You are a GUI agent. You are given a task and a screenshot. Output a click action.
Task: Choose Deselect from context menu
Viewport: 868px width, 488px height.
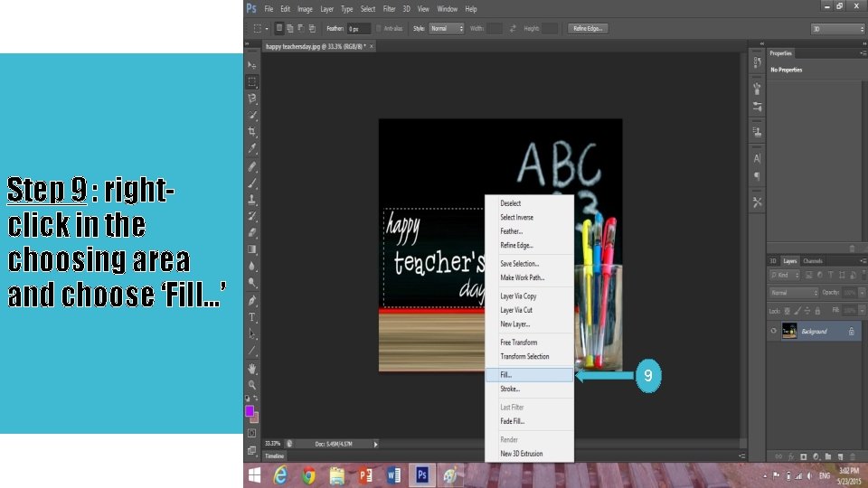tap(529, 203)
